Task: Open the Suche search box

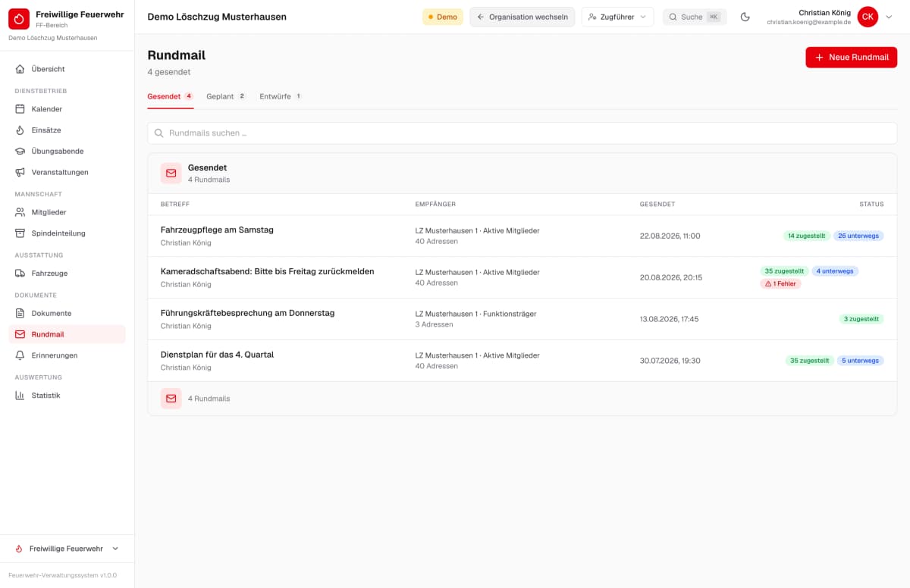Action: tap(695, 17)
